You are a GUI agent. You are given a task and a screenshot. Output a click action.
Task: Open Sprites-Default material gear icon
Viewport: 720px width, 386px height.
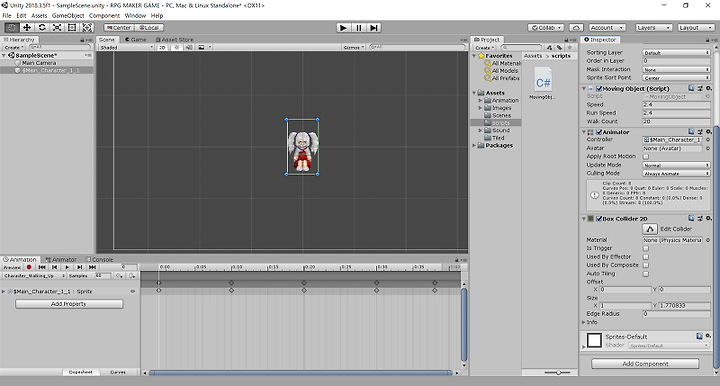point(709,336)
